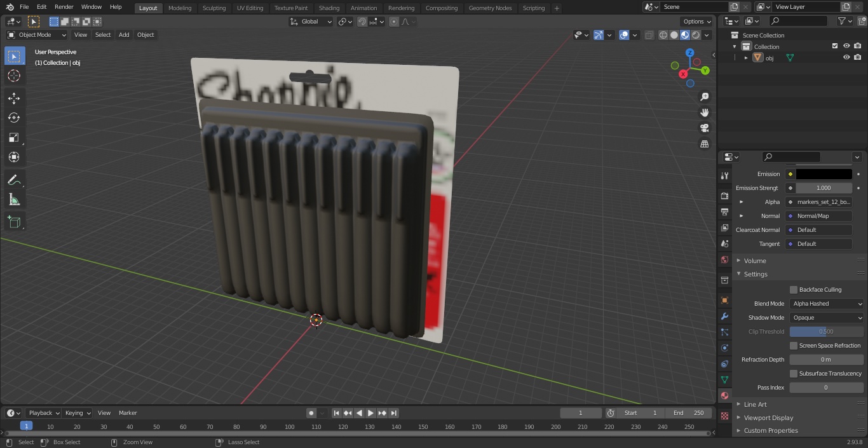Adjust Clip Threshold 0.500 slider
The width and height of the screenshot is (868, 448).
coord(827,332)
